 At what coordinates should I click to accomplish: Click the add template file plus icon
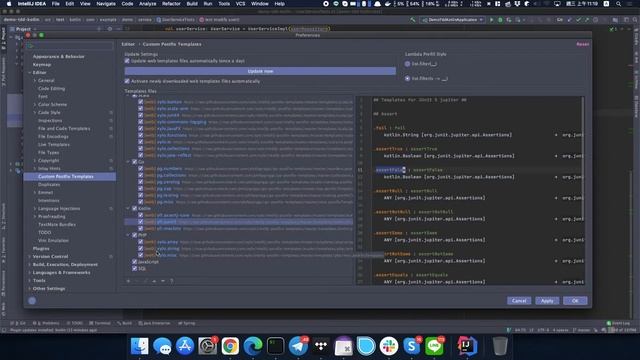(128, 281)
